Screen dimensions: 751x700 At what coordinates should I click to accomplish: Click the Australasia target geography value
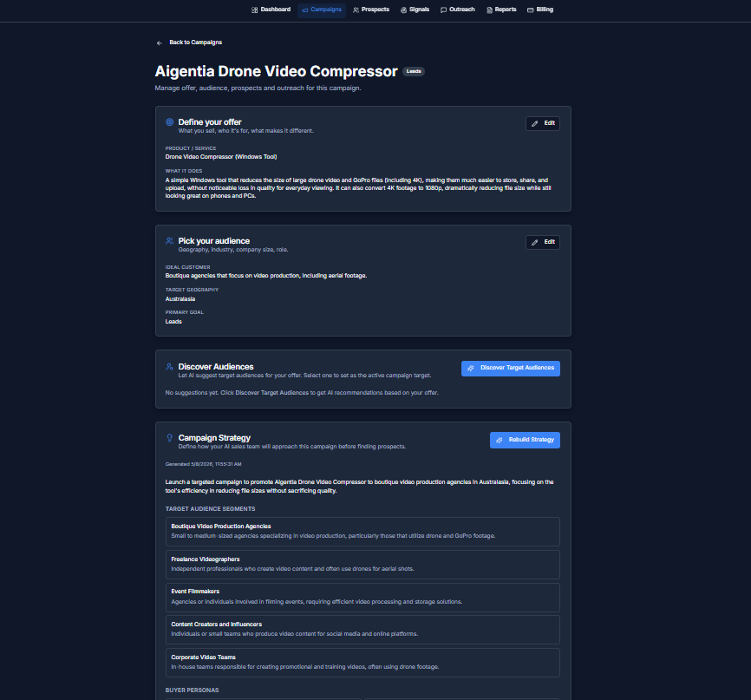point(180,299)
